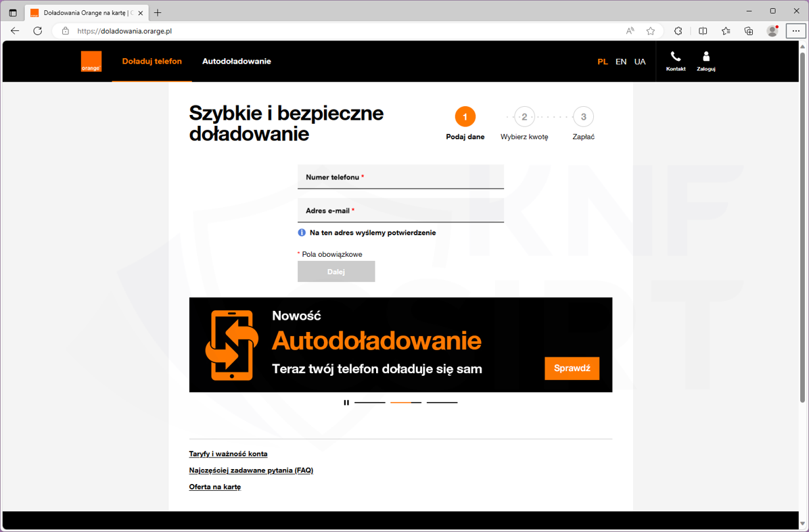Switch language to UA
This screenshot has height=532, width=809.
coord(640,62)
